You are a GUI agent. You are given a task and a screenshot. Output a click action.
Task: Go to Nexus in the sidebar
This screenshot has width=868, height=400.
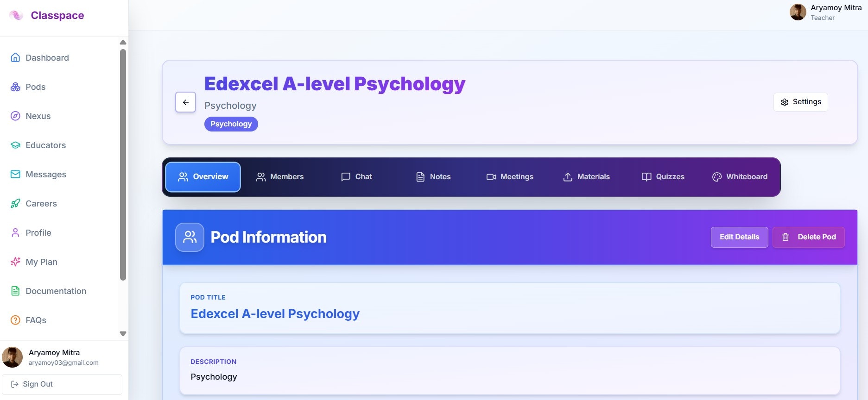pyautogui.click(x=59, y=116)
